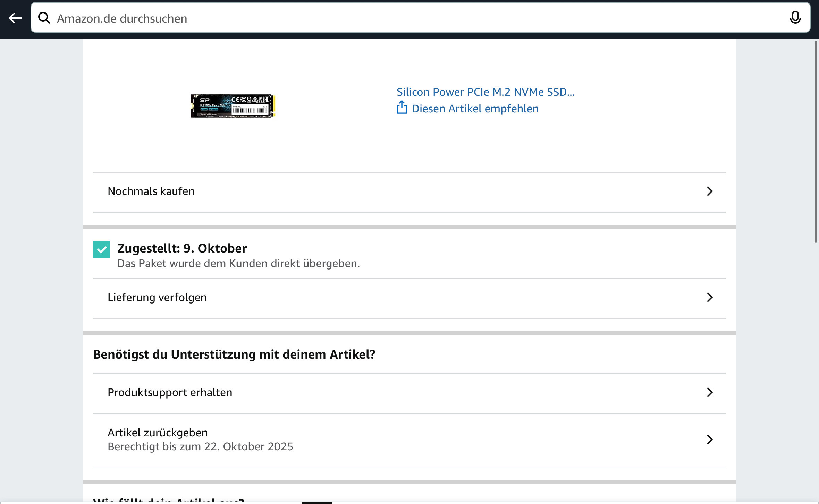Image resolution: width=819 pixels, height=504 pixels.
Task: Open the Silicon Power PCIe M.2 NVMe SSD link
Action: [x=486, y=92]
